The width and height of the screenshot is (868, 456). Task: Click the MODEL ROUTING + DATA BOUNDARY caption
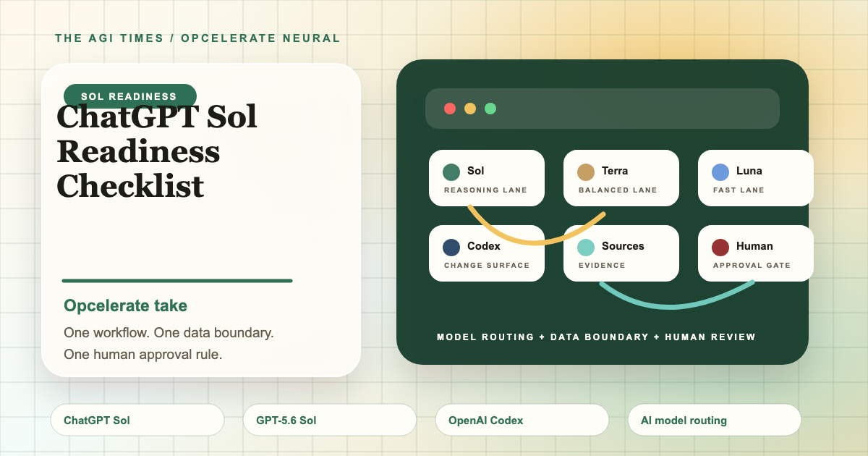597,337
